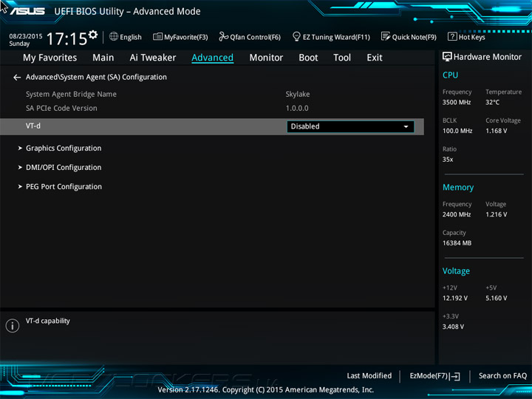Open the Monitor tab
532x399 pixels.
tap(266, 58)
